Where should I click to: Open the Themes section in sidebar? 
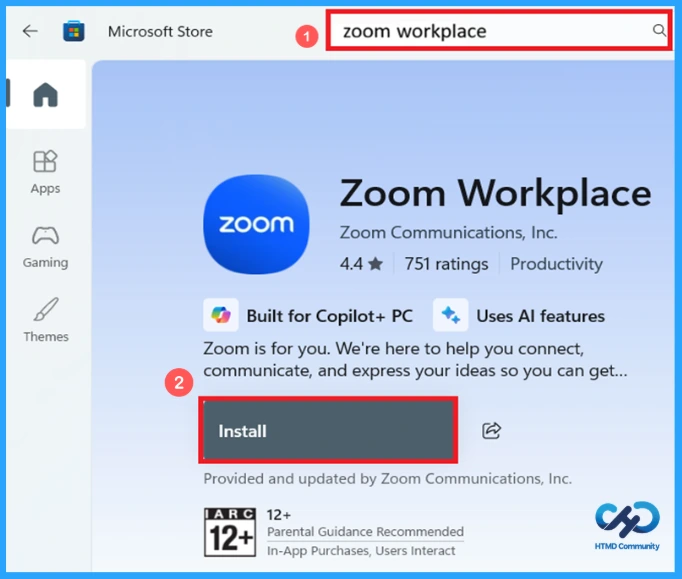click(46, 320)
